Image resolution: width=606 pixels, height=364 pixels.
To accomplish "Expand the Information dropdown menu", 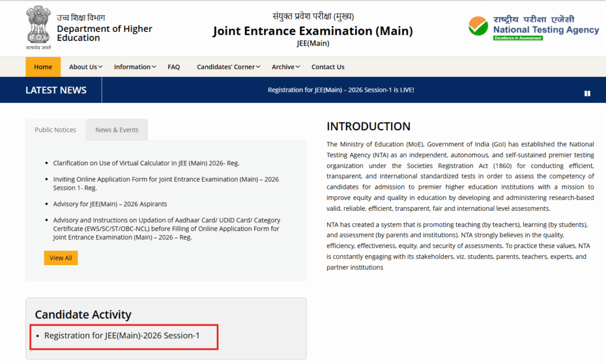I will [135, 67].
